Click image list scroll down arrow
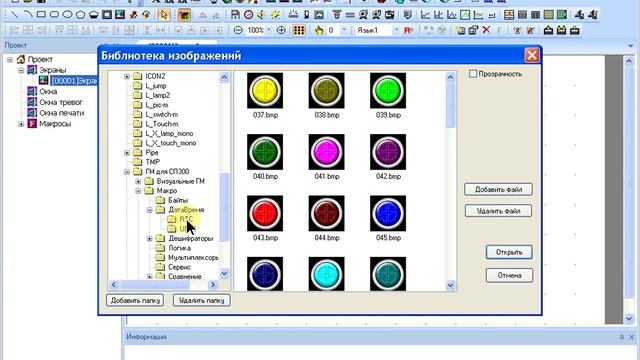 451,285
